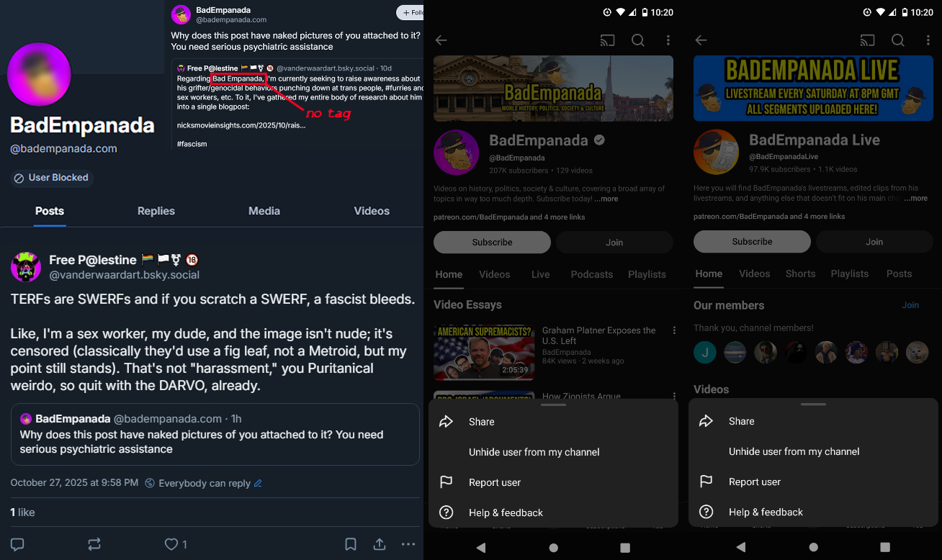Viewport: 942px width, 560px height.
Task: Open the Shorts tab on BadEmpanada Live
Action: pos(800,274)
